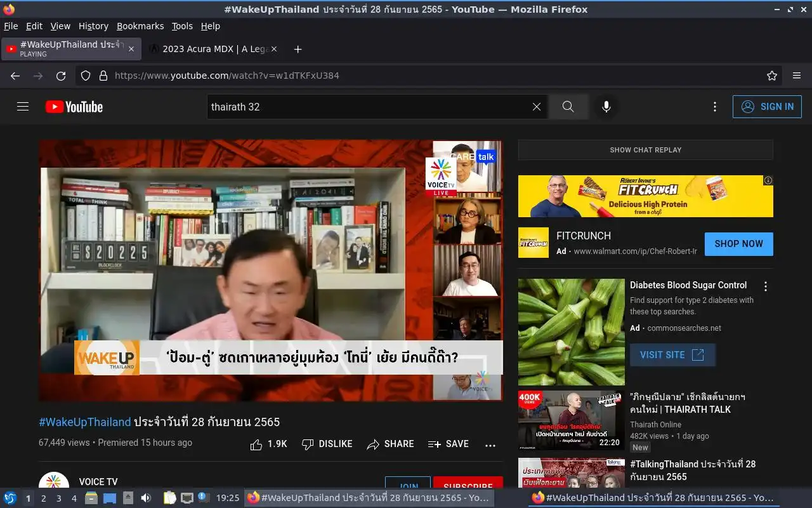Open more actions ellipsis under the video
The image size is (812, 508).
(490, 444)
